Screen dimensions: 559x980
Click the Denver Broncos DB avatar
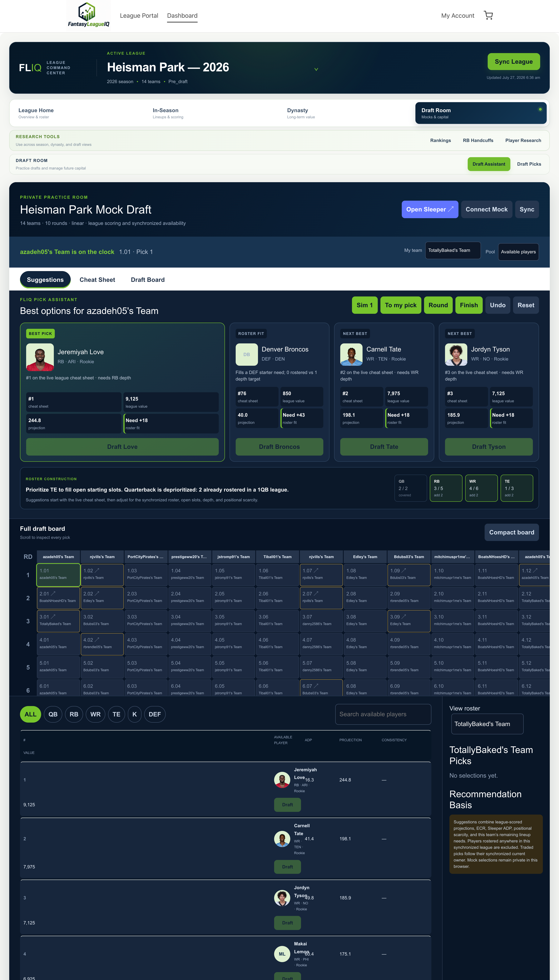[246, 354]
